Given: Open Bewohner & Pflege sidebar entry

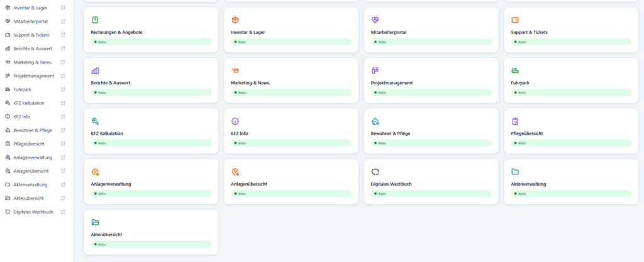Looking at the screenshot, I should (x=33, y=130).
